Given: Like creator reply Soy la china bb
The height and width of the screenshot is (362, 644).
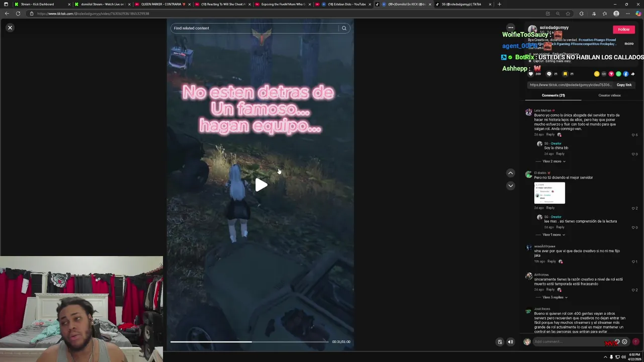Looking at the screenshot, I should pos(633,154).
